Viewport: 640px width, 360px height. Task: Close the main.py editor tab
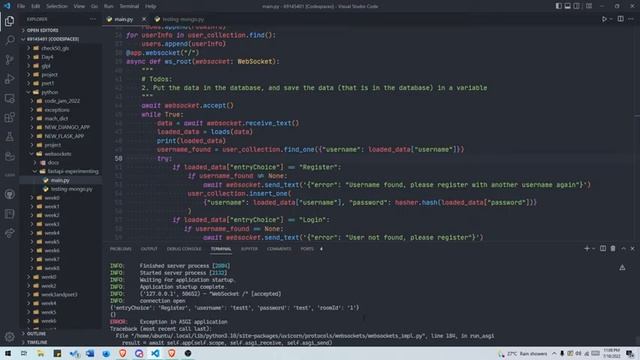[x=144, y=19]
